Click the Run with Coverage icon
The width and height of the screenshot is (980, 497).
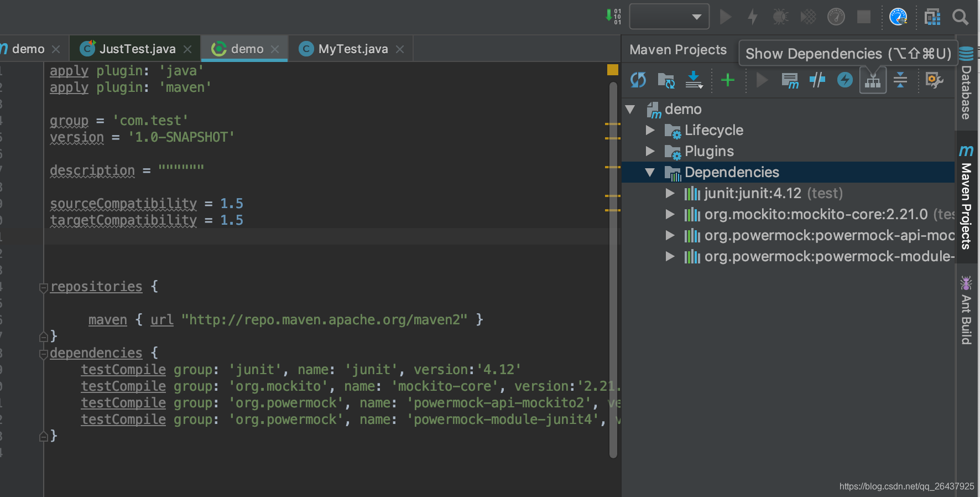point(808,17)
